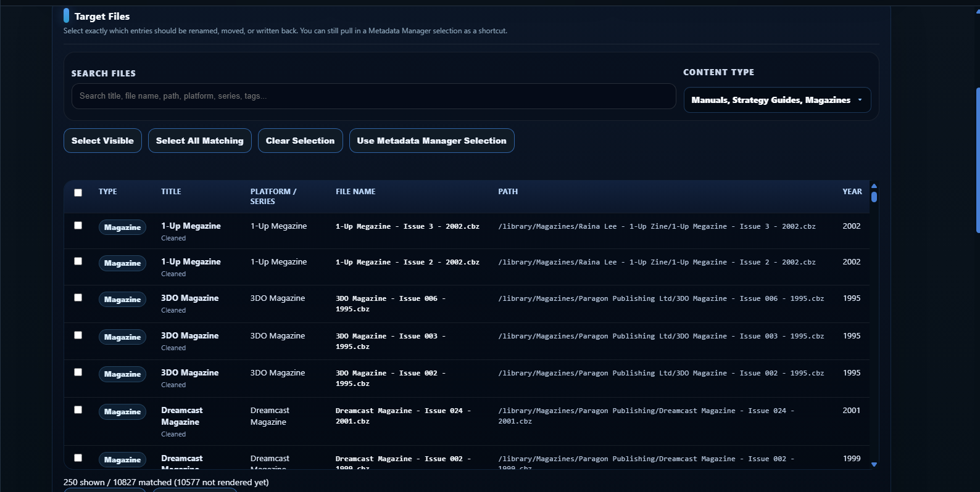
Task: Click the TITLE column header
Action: click(x=171, y=192)
